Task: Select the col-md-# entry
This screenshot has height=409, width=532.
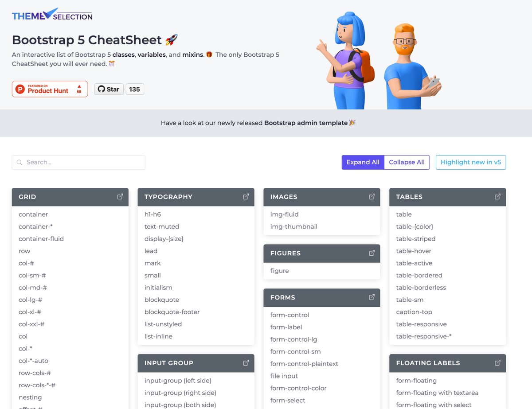Action: [x=33, y=288]
